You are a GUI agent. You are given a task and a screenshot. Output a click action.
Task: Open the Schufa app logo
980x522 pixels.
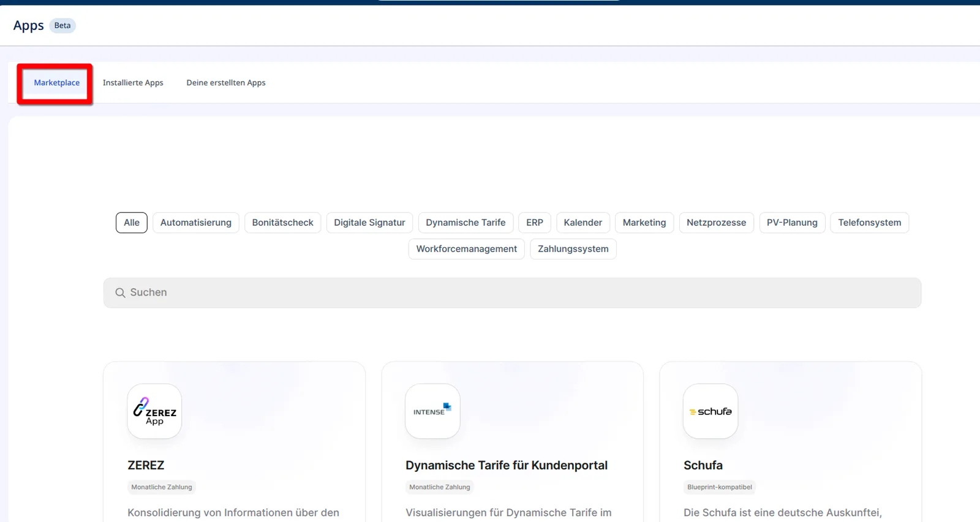pos(710,411)
